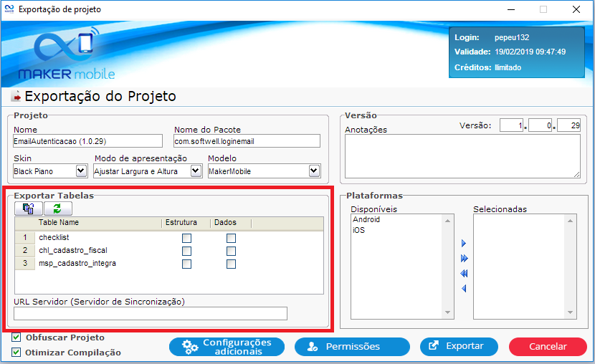Expand Modo de apresentação dropdown
The width and height of the screenshot is (595, 364).
[196, 171]
